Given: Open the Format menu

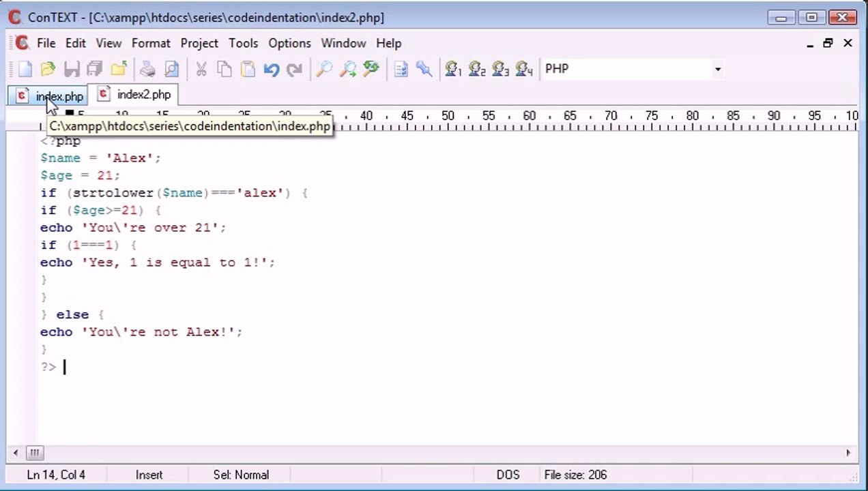Looking at the screenshot, I should (x=151, y=43).
